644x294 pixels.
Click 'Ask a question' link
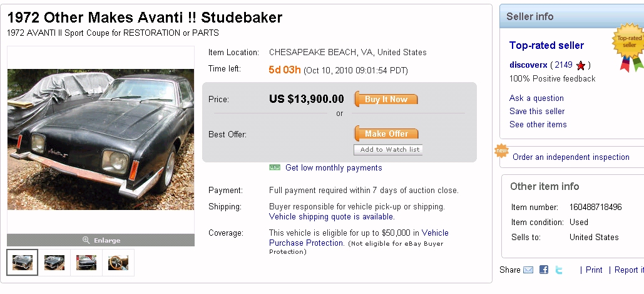pyautogui.click(x=536, y=98)
